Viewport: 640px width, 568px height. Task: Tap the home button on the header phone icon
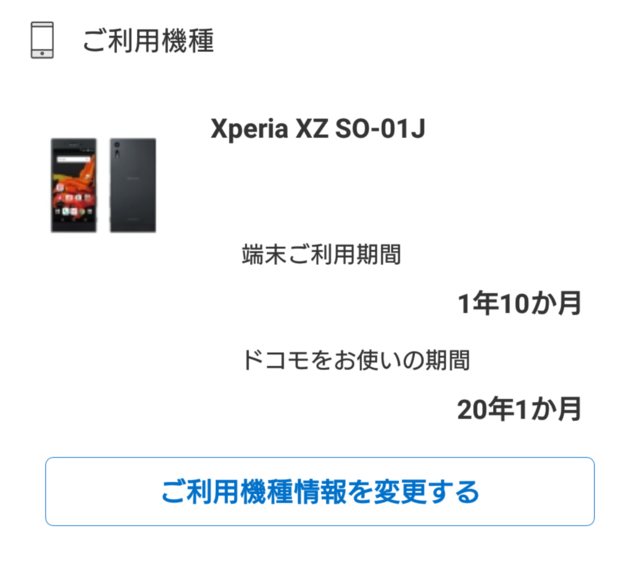tap(42, 53)
